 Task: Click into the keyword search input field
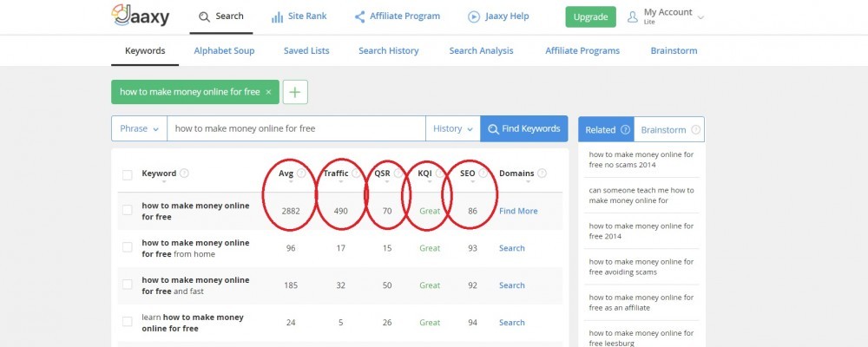click(296, 128)
